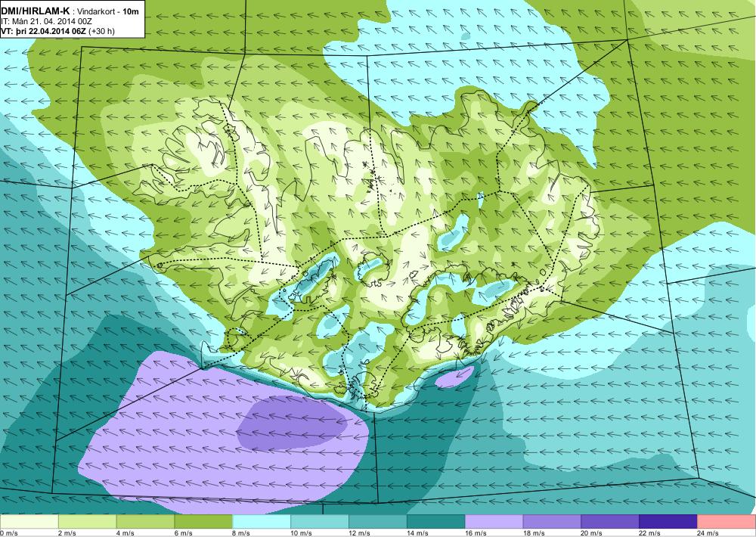Click the "0 m/s" legend label
The width and height of the screenshot is (756, 537).
9,533
